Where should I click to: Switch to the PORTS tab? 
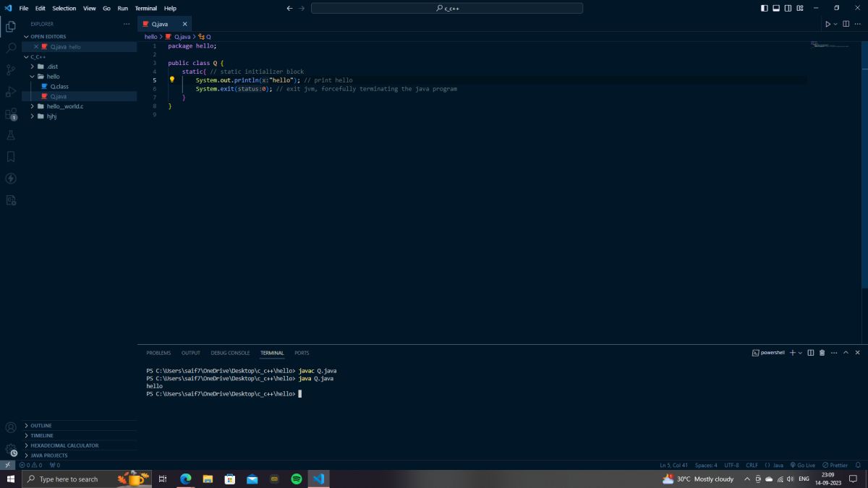pyautogui.click(x=302, y=353)
